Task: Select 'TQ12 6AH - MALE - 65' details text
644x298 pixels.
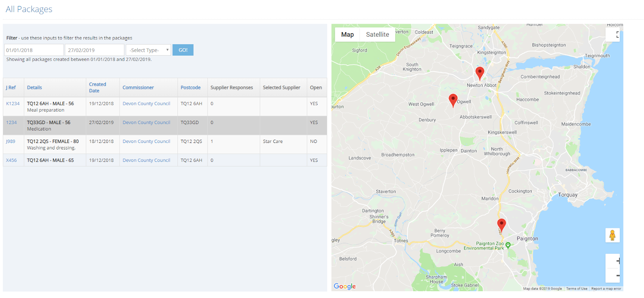Action: [50, 160]
